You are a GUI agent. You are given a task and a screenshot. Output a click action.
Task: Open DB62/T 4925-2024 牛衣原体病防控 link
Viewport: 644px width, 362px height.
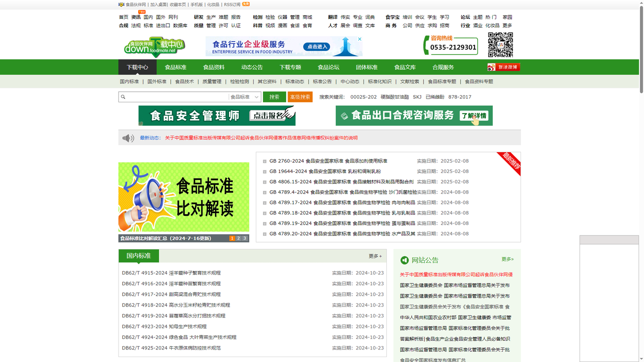[x=171, y=348]
